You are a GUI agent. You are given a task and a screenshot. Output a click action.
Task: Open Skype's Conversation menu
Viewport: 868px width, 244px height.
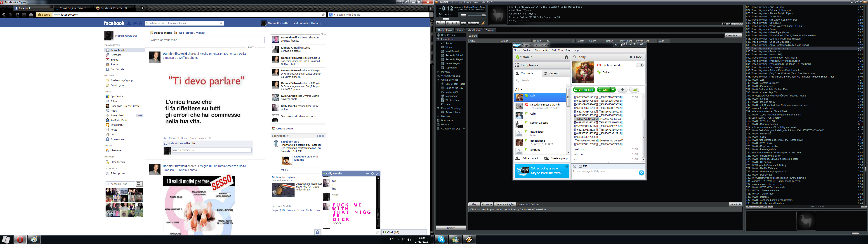[542, 50]
